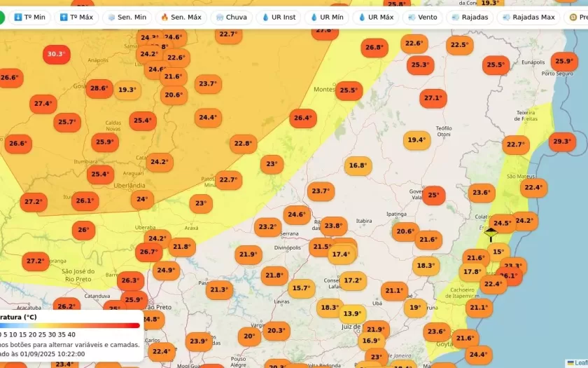This screenshot has width=588, height=368.
Task: Open the 13.9° station near Juiz de Fora
Action: (352, 313)
